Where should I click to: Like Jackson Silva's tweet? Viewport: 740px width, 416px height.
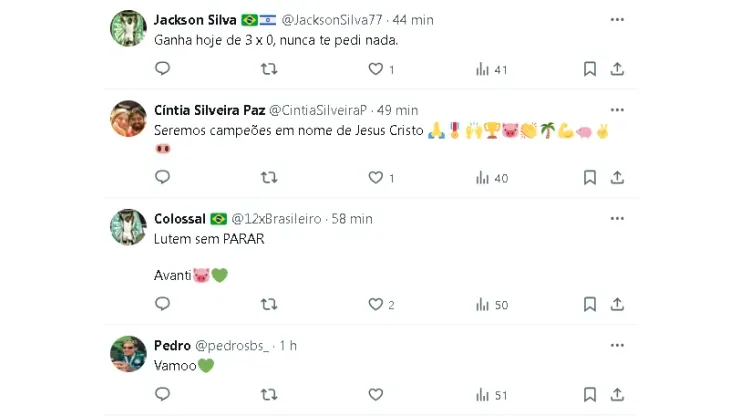coord(376,69)
